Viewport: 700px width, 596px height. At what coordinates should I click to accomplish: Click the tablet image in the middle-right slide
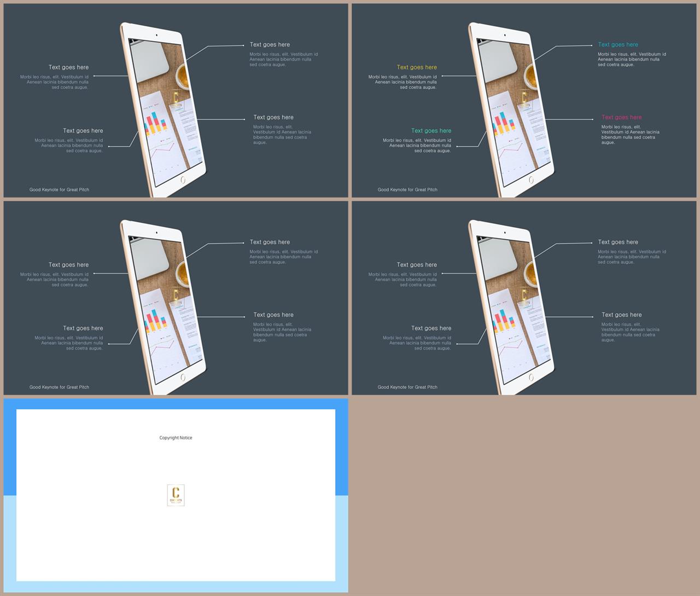511,307
